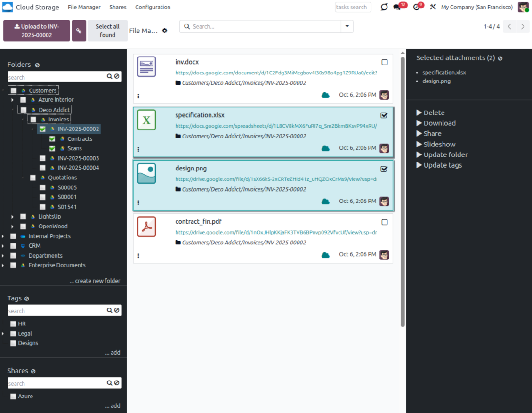
Task: Click Upload to INV-2025-00002 button
Action: tap(37, 31)
